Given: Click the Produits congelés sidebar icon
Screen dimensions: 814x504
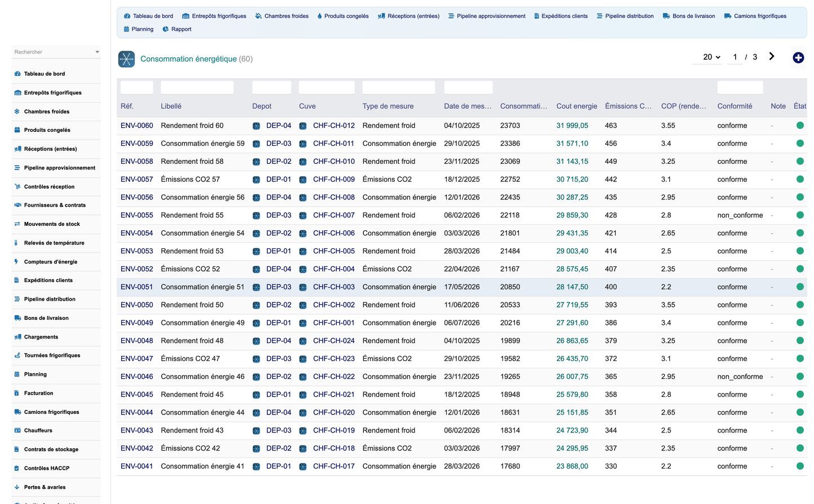Looking at the screenshot, I should click(x=17, y=130).
